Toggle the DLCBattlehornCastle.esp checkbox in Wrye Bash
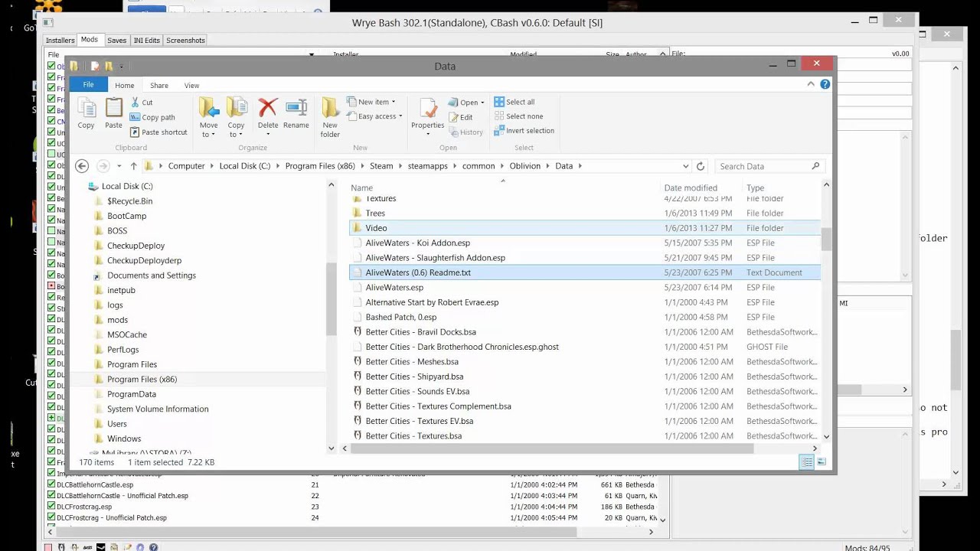Image resolution: width=980 pixels, height=551 pixels. click(x=51, y=484)
